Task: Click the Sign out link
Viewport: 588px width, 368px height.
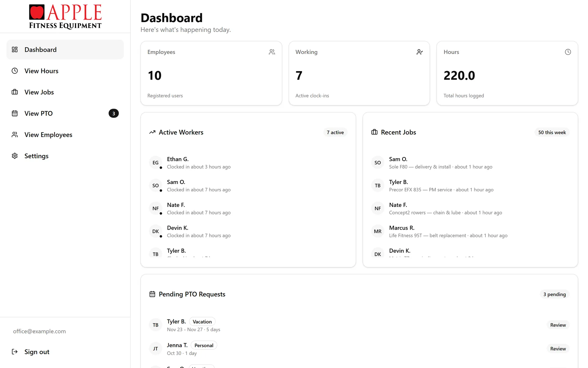Action: tap(65, 352)
